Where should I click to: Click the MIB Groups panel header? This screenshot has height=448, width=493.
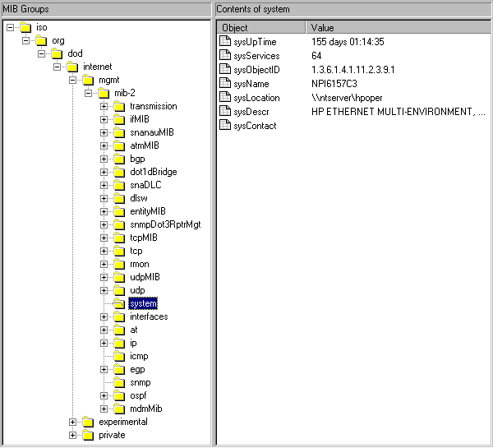pyautogui.click(x=107, y=9)
